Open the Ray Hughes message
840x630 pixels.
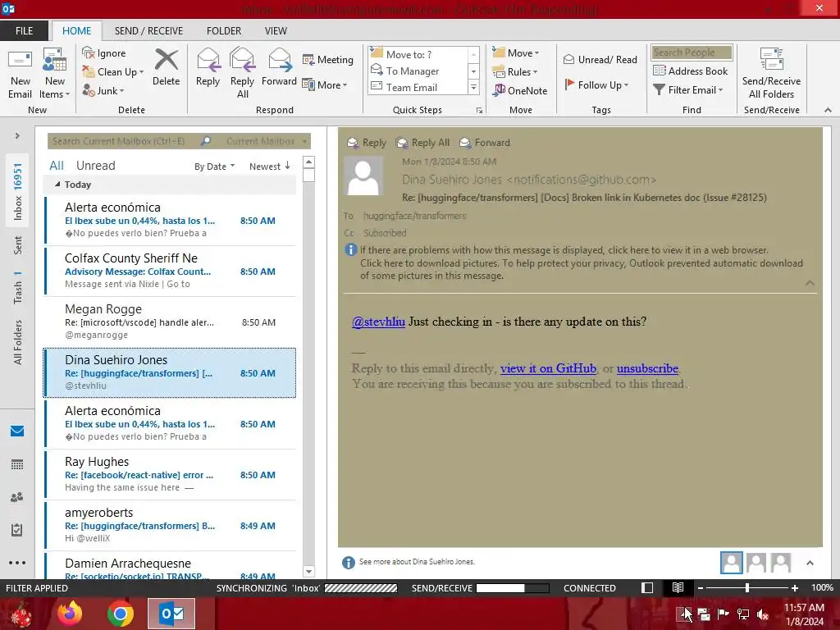(x=170, y=474)
